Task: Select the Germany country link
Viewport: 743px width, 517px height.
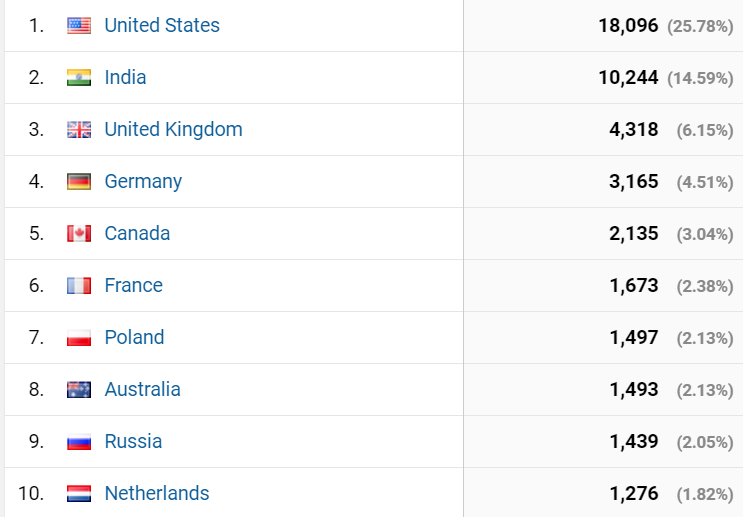Action: point(143,182)
